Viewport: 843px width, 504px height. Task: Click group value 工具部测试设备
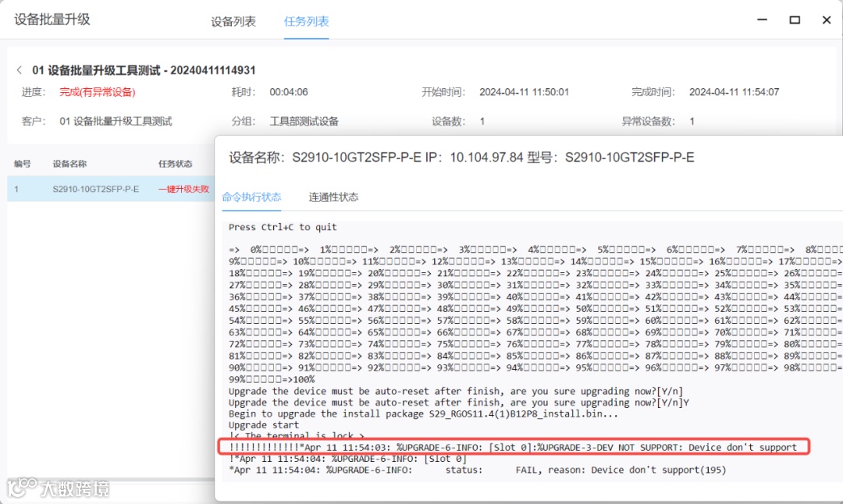click(x=304, y=122)
